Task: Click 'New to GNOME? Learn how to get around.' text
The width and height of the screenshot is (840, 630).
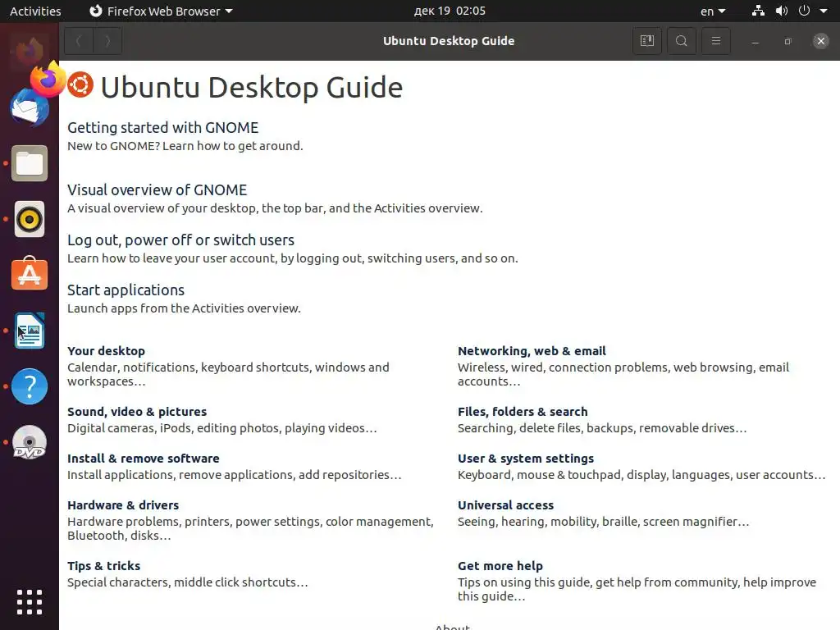Action: coord(185,146)
